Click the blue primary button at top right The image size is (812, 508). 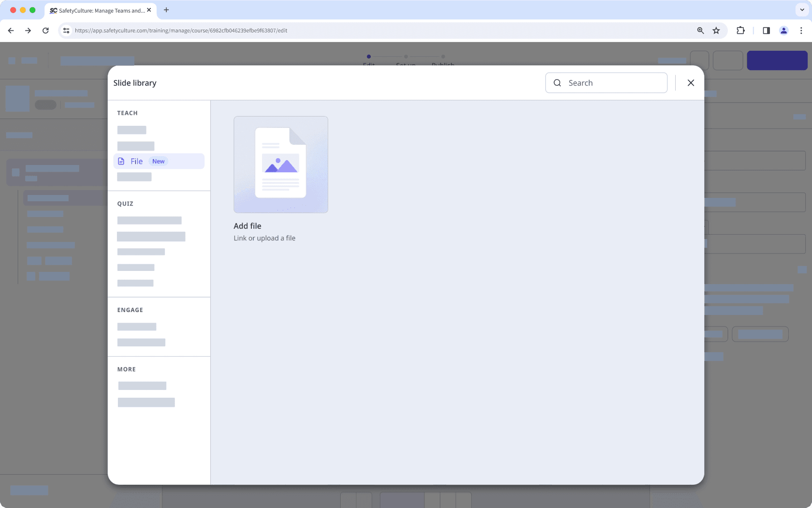[777, 60]
